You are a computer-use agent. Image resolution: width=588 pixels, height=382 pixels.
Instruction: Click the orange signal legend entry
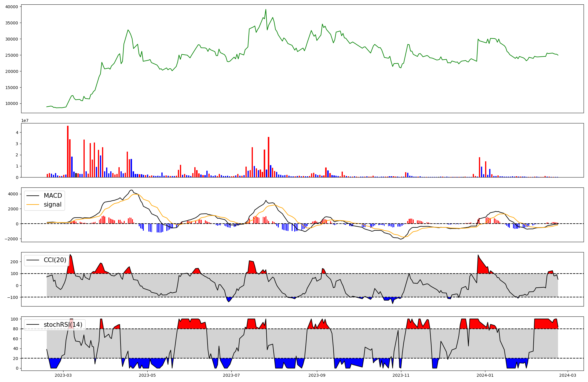pos(52,205)
